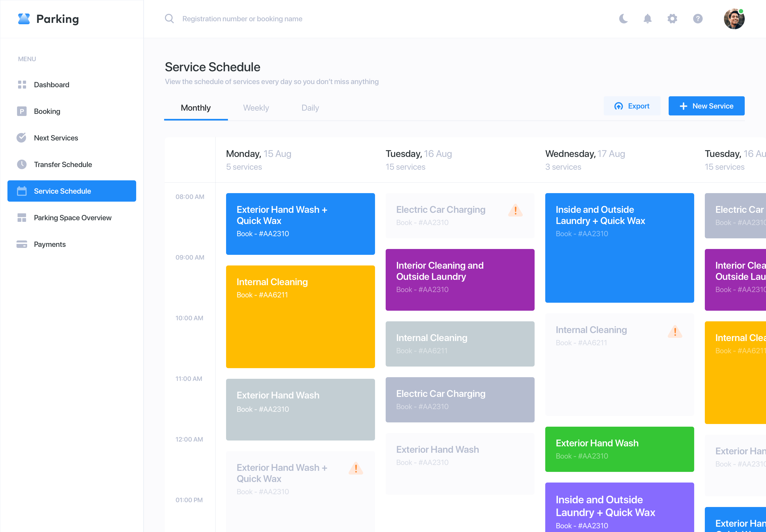Click Wednesday, 17 Aug column header

click(585, 154)
